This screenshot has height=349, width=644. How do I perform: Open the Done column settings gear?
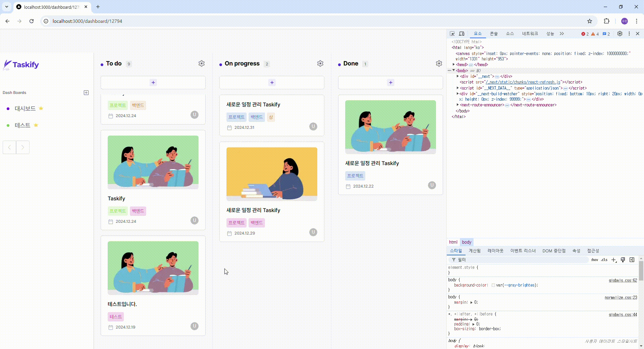point(439,63)
